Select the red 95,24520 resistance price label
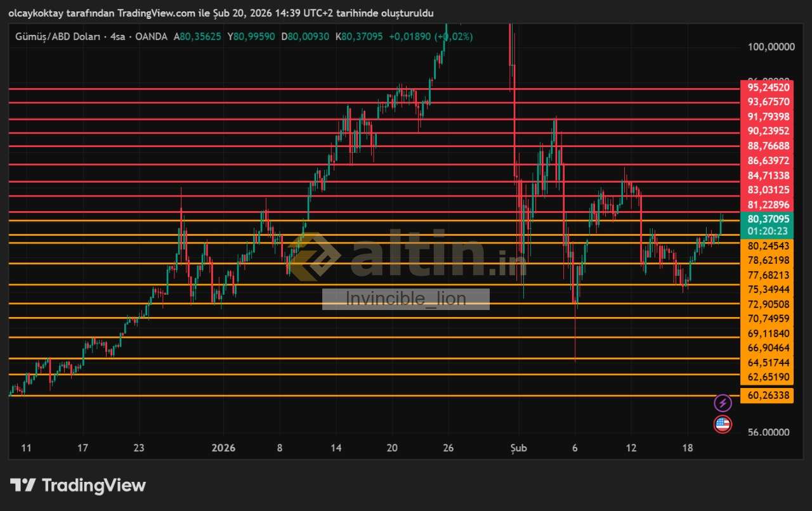Image resolution: width=812 pixels, height=511 pixels. pos(768,87)
